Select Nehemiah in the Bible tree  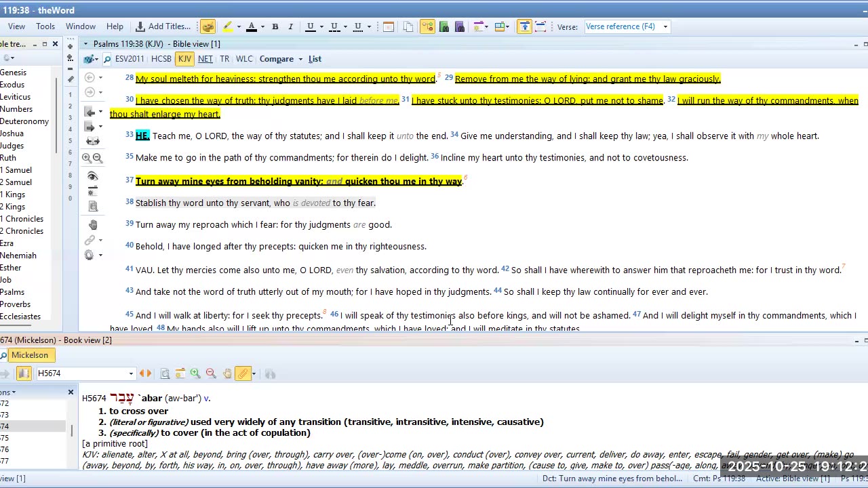pyautogui.click(x=18, y=256)
